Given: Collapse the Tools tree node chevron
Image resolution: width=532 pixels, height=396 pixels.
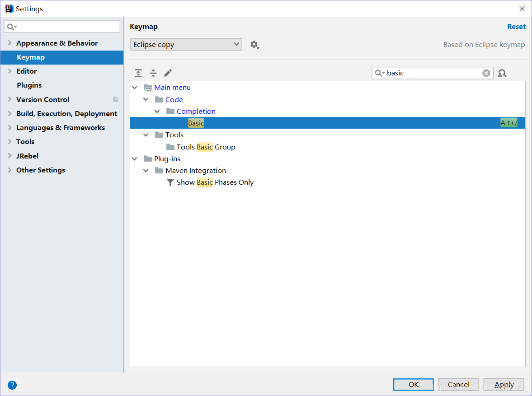Looking at the screenshot, I should click(x=146, y=135).
